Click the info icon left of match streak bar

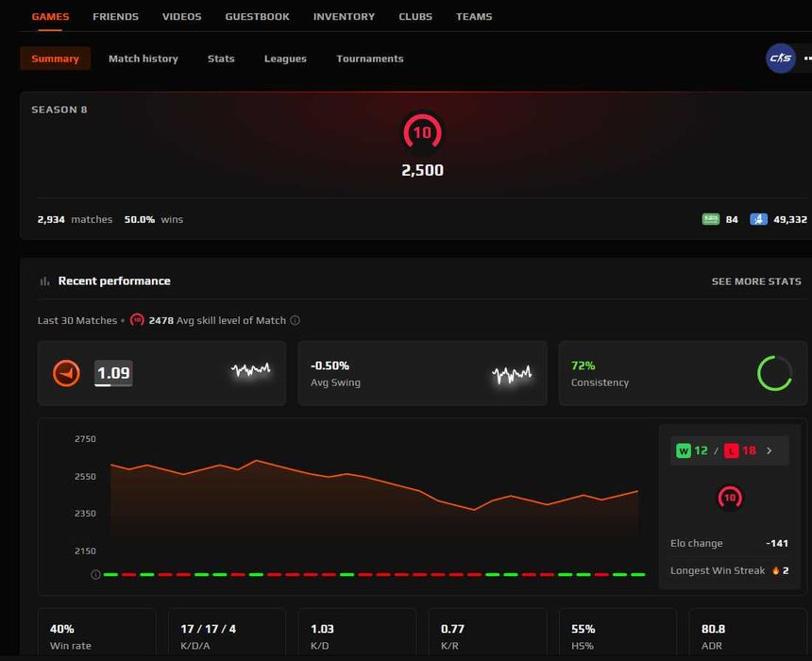click(x=95, y=574)
